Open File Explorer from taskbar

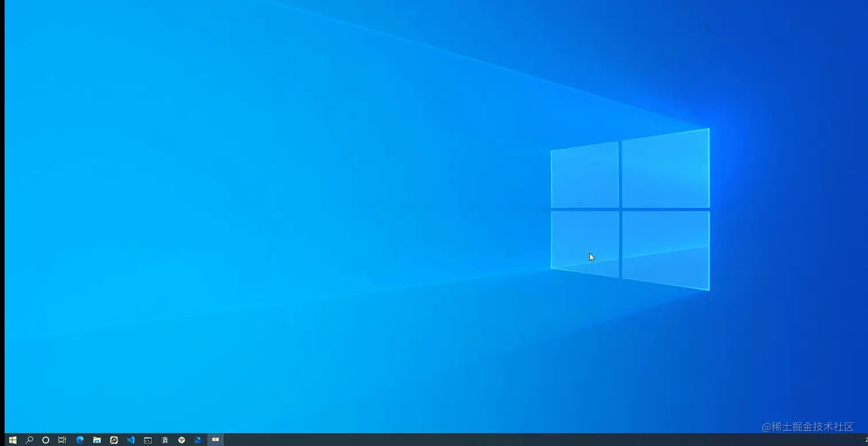[x=97, y=440]
